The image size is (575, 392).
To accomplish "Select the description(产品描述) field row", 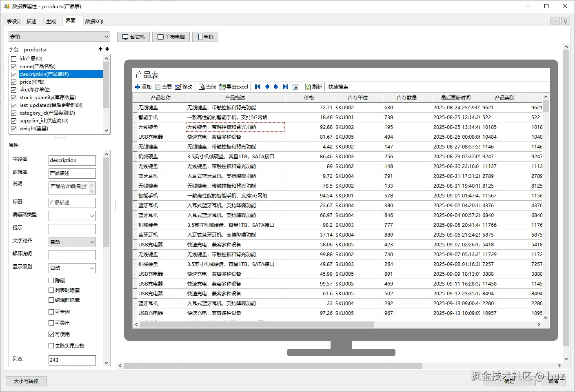I will [61, 74].
